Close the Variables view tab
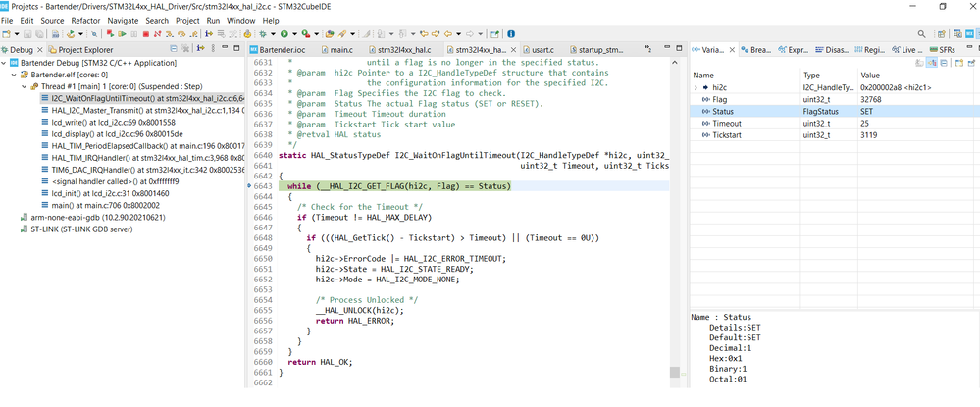This screenshot has width=980, height=407. tap(732, 49)
